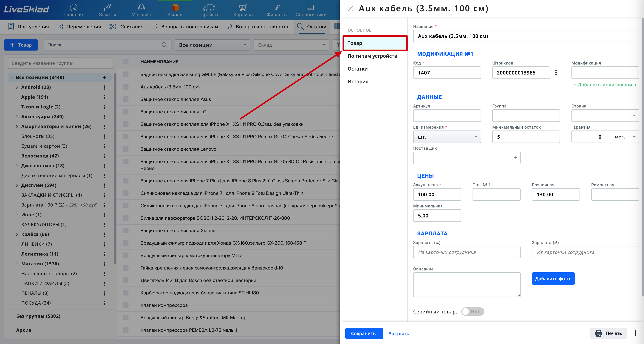Collapse the Все позиции tree root
The width and height of the screenshot is (644, 344).
[x=11, y=78]
